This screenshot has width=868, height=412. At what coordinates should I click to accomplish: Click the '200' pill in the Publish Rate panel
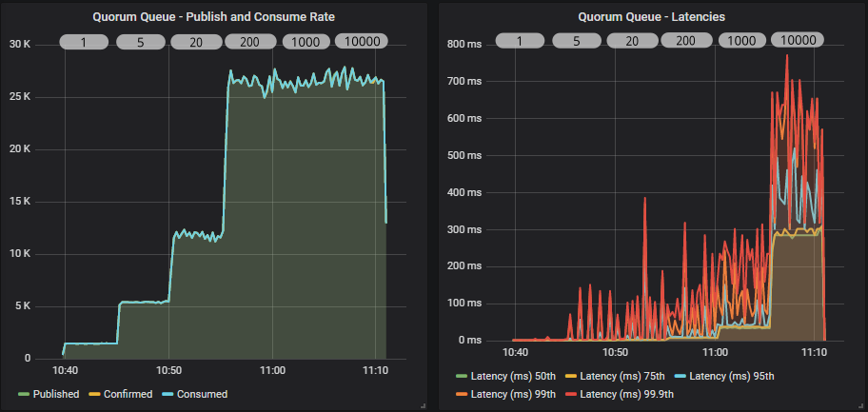(x=251, y=41)
